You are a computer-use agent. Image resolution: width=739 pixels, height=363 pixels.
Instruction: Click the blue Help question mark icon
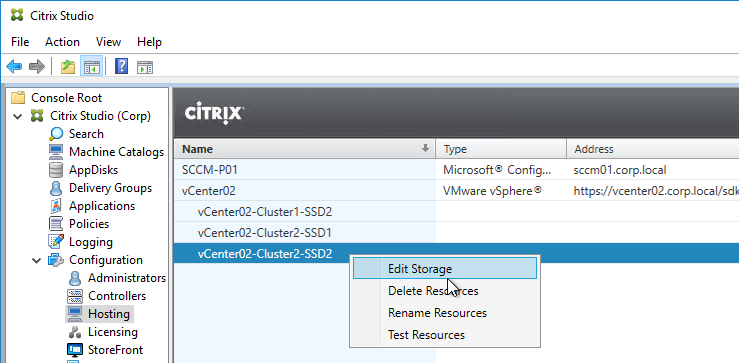pyautogui.click(x=121, y=66)
